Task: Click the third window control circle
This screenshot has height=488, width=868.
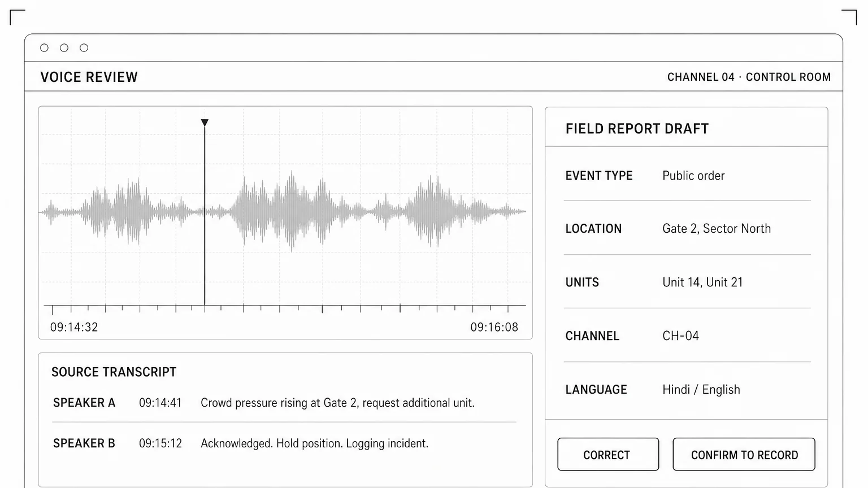Action: 84,48
